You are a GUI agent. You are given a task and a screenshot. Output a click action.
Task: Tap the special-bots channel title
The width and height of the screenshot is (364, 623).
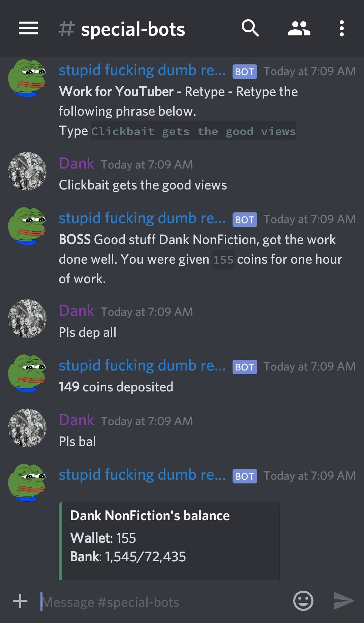point(133,29)
